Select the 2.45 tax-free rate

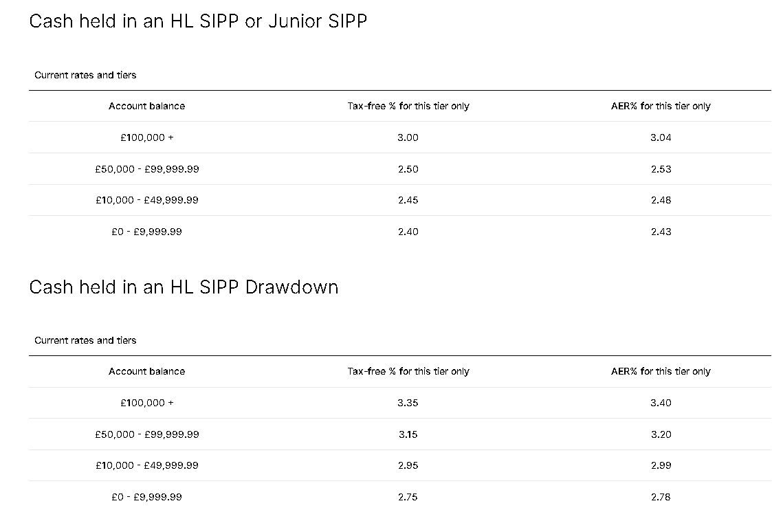(x=408, y=200)
